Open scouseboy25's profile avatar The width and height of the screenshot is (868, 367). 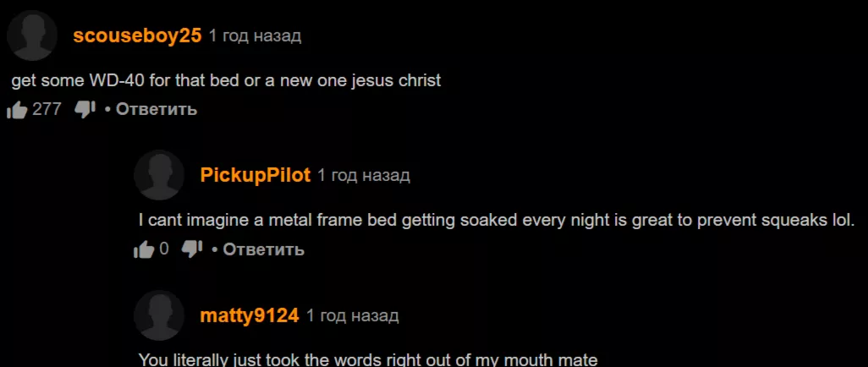tap(32, 36)
